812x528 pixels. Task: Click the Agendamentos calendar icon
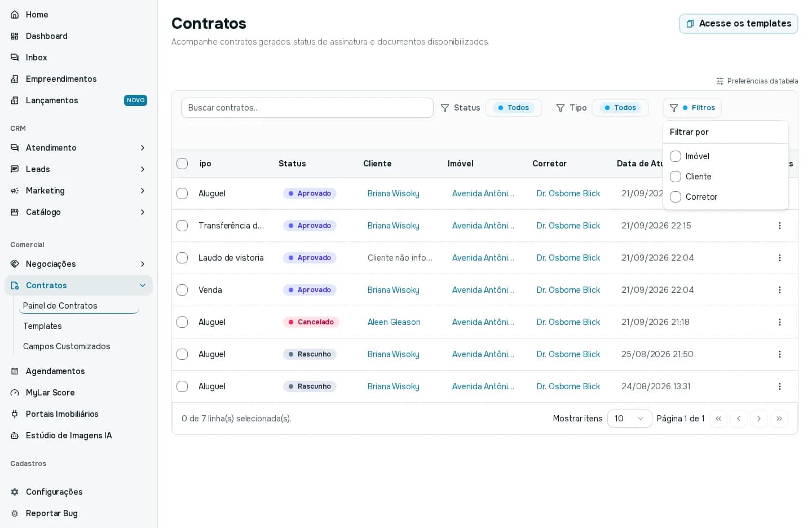[x=15, y=371]
